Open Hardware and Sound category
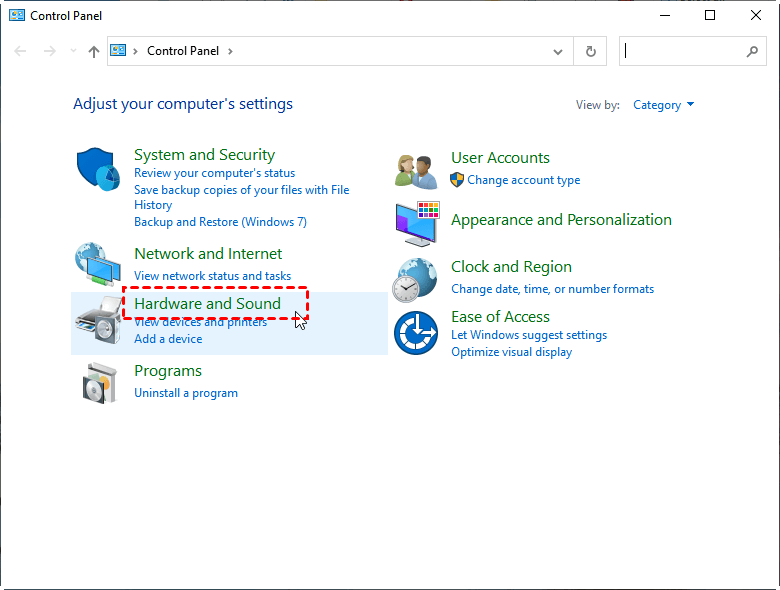The height and width of the screenshot is (590, 780). (x=207, y=304)
